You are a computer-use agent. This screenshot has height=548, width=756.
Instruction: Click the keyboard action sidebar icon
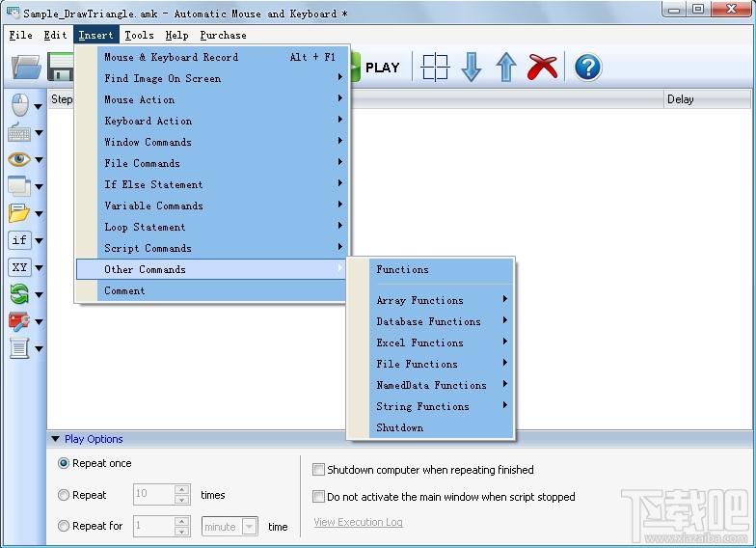(x=19, y=132)
